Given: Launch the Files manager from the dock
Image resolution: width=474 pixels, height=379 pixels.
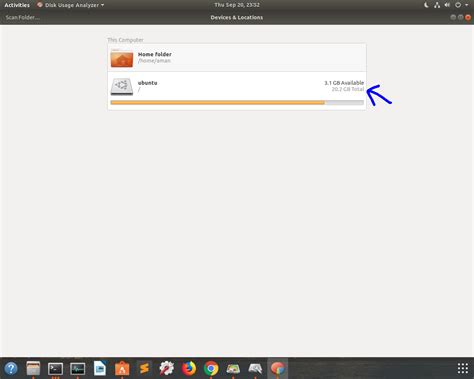Looking at the screenshot, I should coord(33,368).
